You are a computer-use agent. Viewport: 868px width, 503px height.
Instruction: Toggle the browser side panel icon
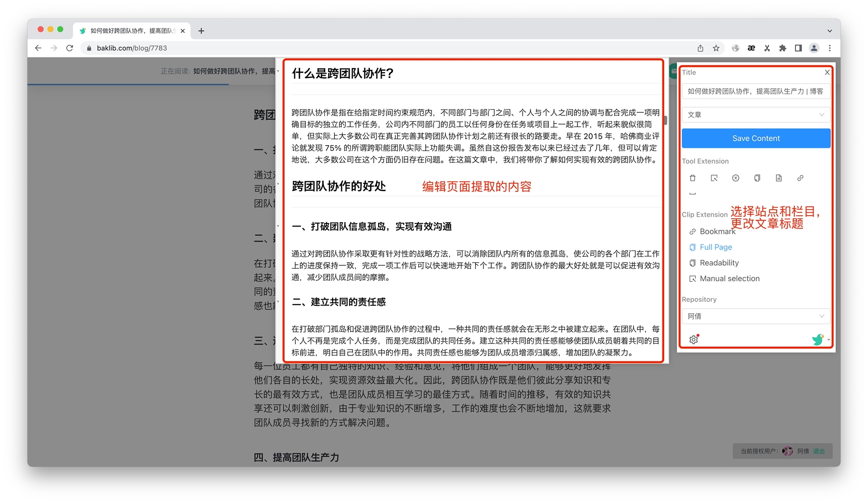(x=798, y=48)
